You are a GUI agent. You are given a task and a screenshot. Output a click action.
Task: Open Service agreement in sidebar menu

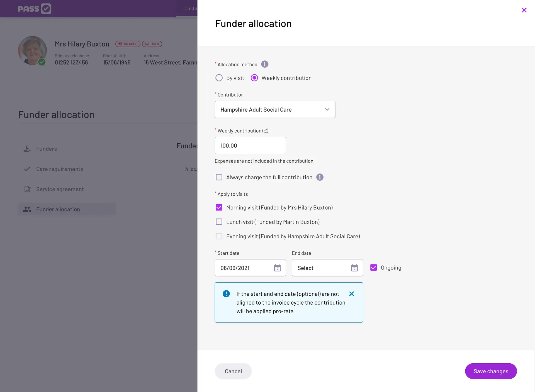coord(60,189)
